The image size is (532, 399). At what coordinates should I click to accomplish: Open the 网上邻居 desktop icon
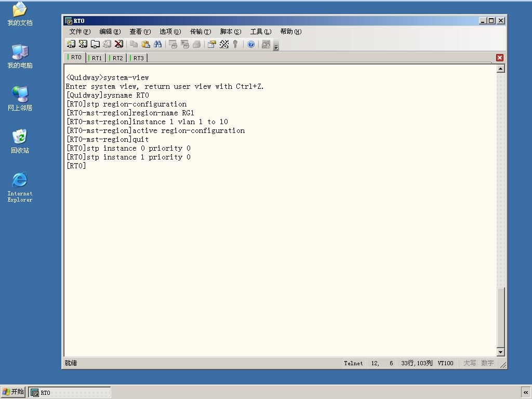[20, 99]
